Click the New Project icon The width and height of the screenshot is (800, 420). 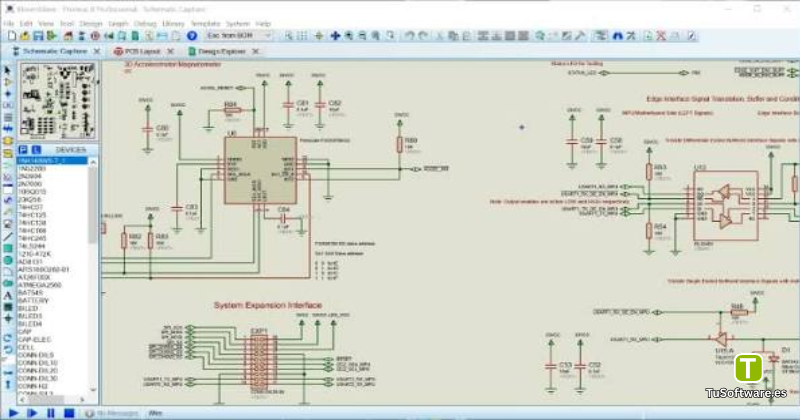(x=12, y=36)
